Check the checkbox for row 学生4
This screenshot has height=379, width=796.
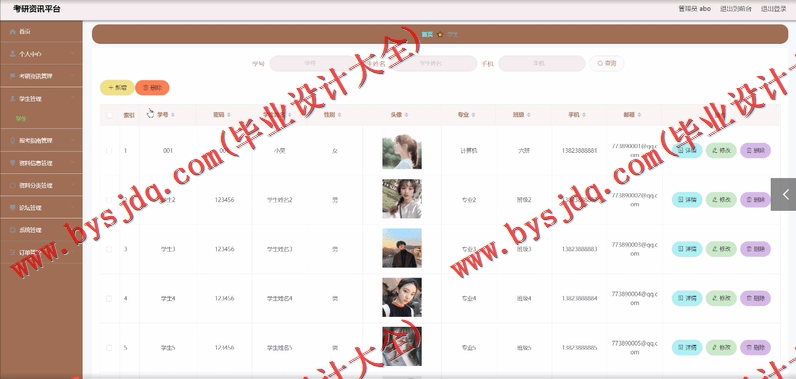tap(109, 298)
